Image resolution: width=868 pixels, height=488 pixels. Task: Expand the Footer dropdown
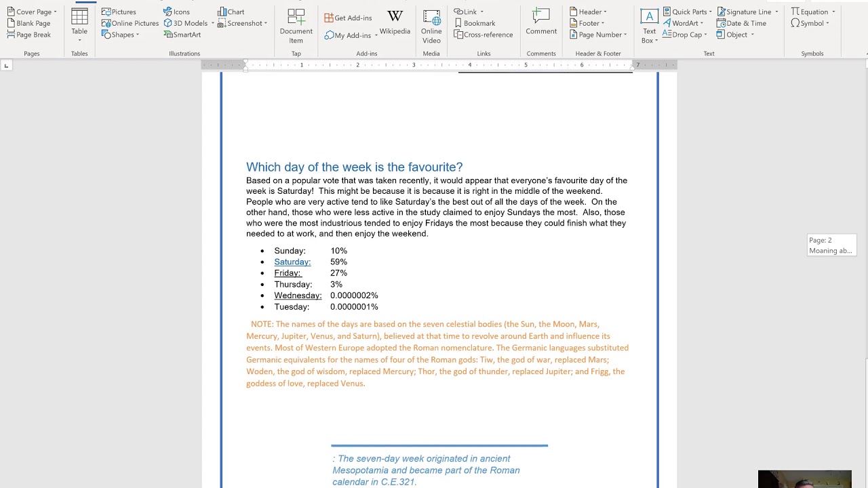603,23
